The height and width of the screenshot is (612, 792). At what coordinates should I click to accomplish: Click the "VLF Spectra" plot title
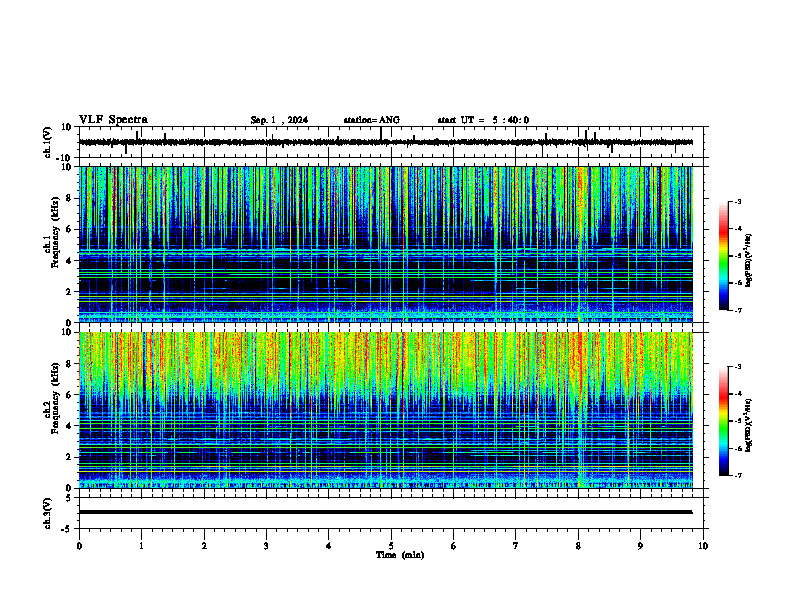(x=114, y=120)
